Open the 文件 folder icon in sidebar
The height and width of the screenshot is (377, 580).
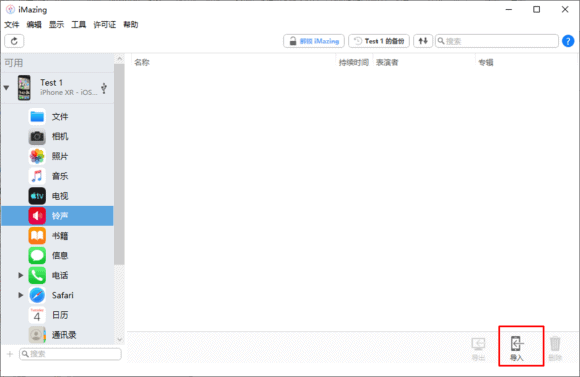click(37, 117)
